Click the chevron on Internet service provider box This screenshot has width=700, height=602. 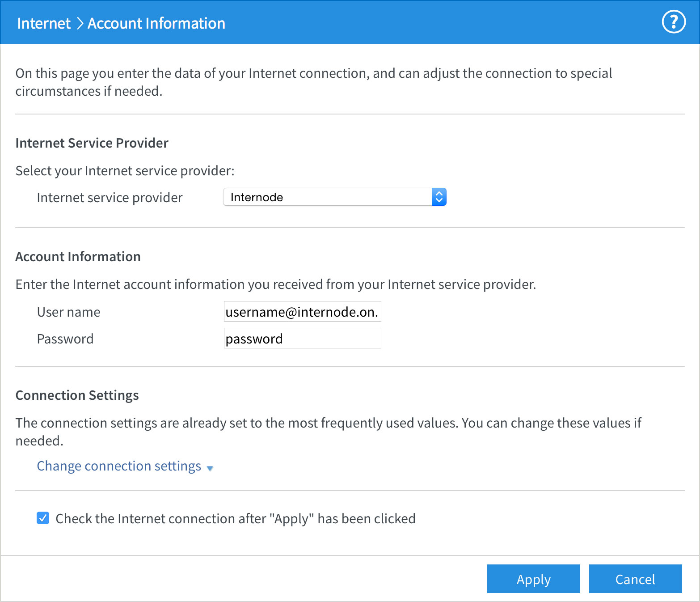(439, 197)
